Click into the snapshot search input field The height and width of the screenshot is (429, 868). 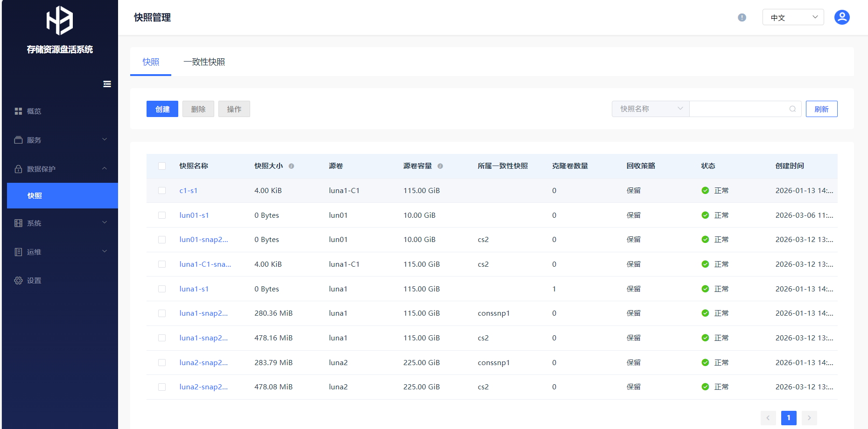pyautogui.click(x=738, y=109)
